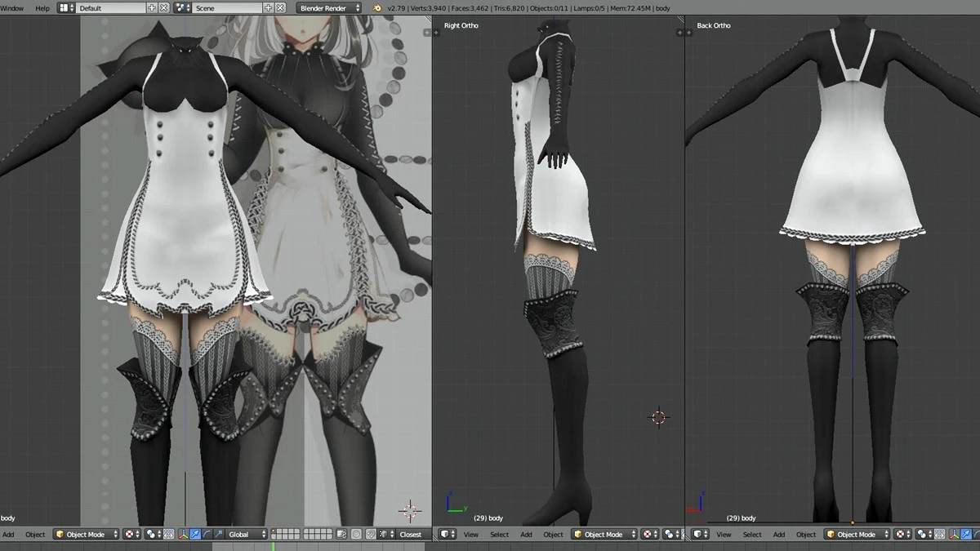Open Closest snap target dropdown
This screenshot has width=980, height=551.
414,535
